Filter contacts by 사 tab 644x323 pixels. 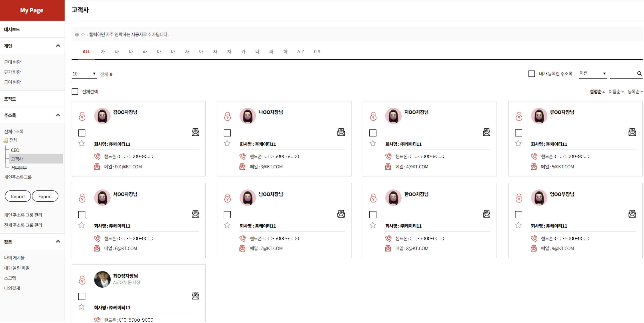[187, 52]
